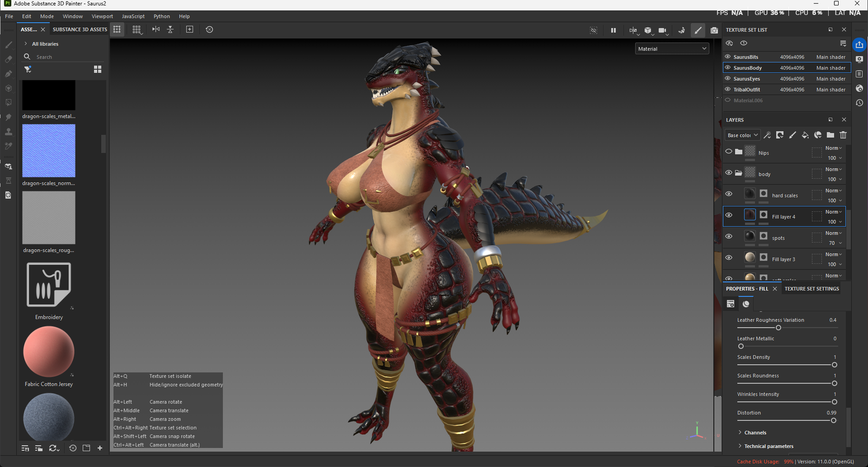Open the Viewport menu

[x=102, y=16]
